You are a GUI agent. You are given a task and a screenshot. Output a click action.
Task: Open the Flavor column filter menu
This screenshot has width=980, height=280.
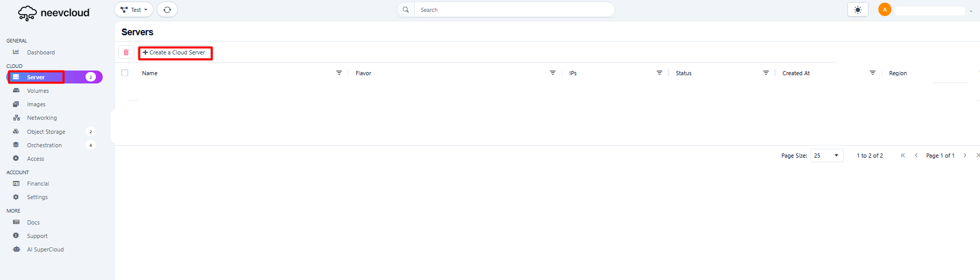(553, 73)
